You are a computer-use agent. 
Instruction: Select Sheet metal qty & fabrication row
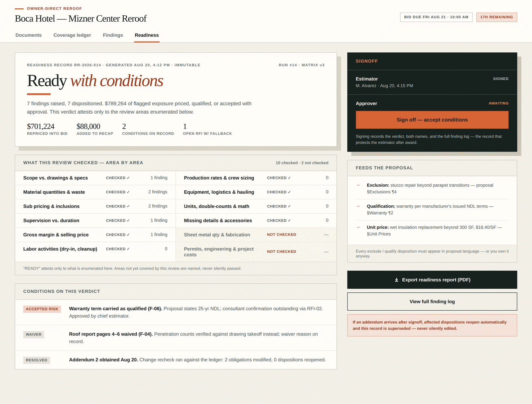click(256, 235)
